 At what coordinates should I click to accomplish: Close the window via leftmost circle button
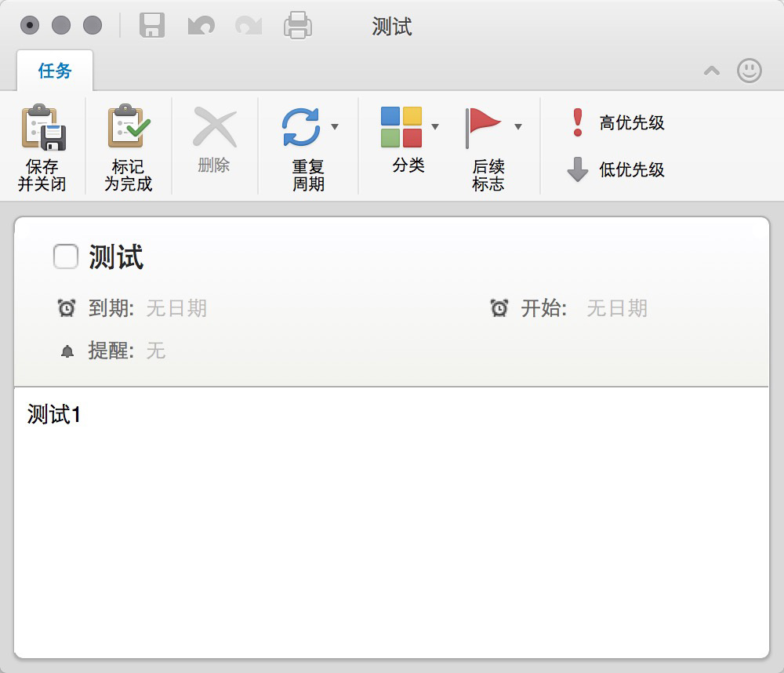point(30,25)
